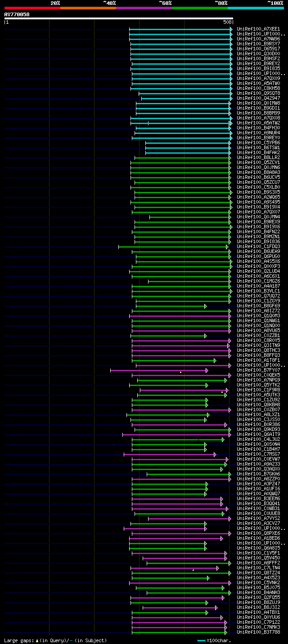The height and width of the screenshot is (644, 288).
Task: Select the UniRef100_A2WQ65 label
Action: [259, 197]
